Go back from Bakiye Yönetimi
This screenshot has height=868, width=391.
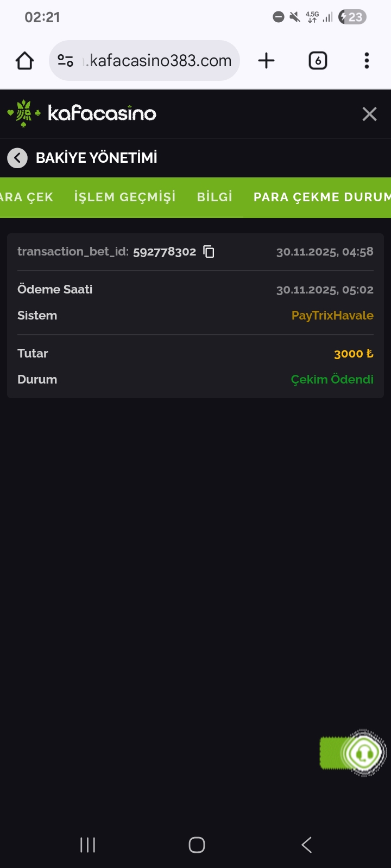17,158
